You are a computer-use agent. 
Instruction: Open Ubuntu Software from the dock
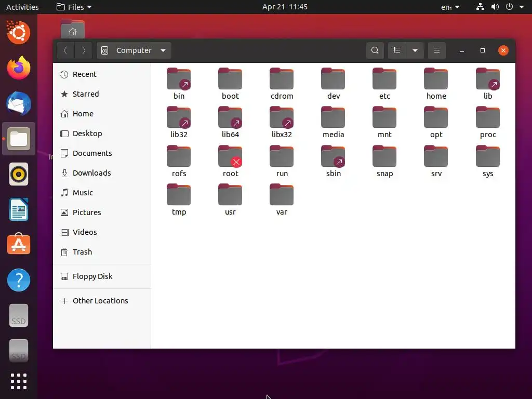click(19, 244)
